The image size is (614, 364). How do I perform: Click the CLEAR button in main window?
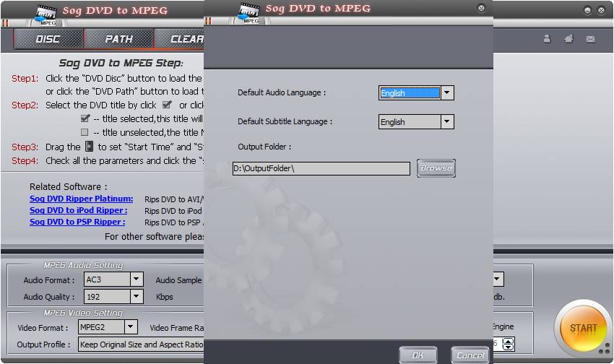tap(179, 39)
